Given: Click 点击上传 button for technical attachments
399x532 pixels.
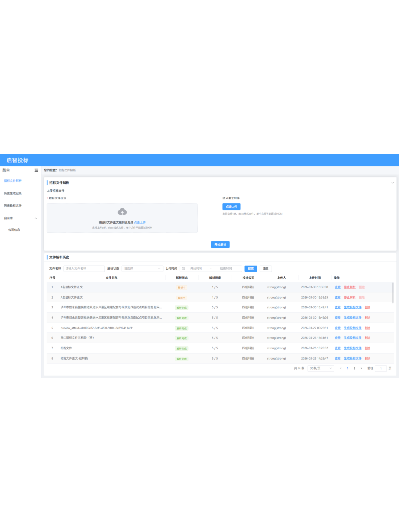Looking at the screenshot, I should click(232, 207).
